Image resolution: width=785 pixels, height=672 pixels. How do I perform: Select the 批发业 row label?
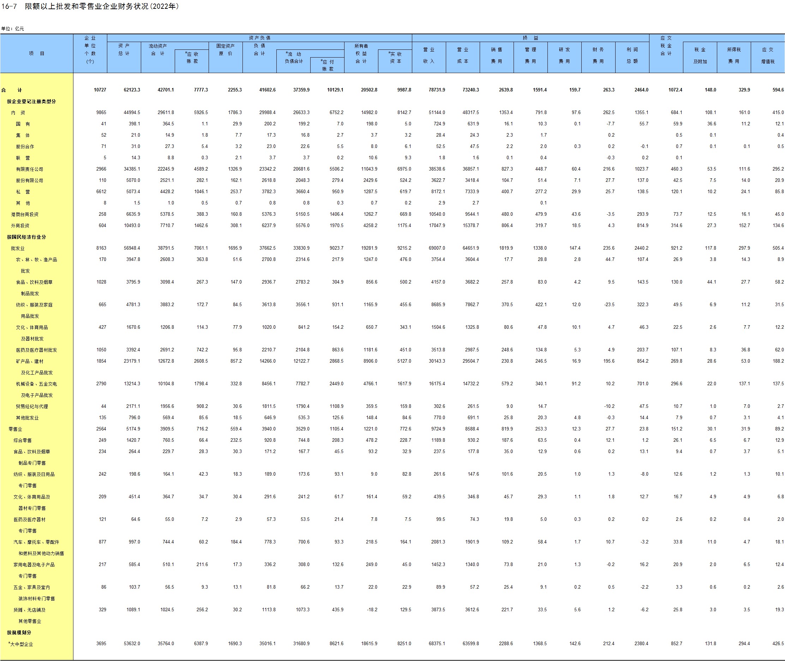tap(18, 248)
